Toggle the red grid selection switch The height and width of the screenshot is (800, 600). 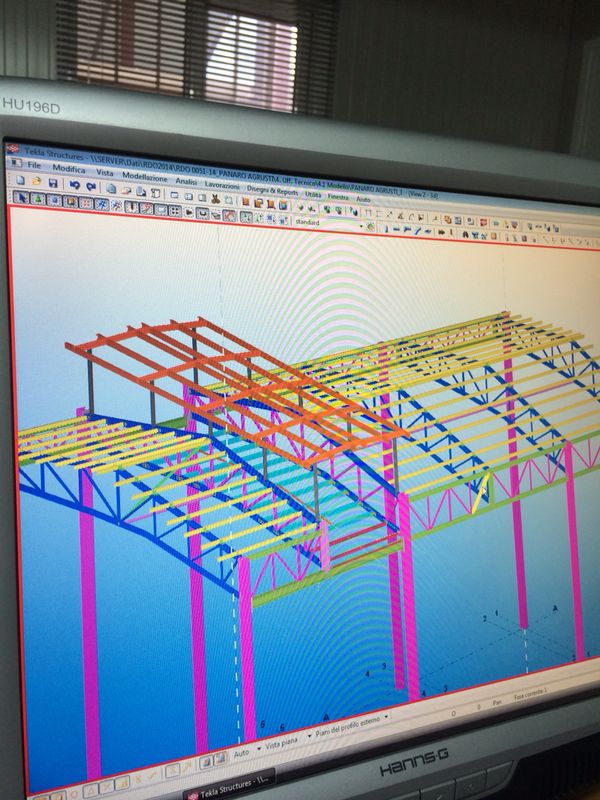point(86,203)
